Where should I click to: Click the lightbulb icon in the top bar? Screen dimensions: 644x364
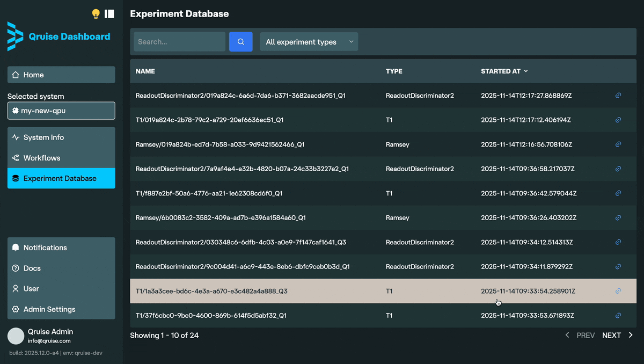pos(96,14)
